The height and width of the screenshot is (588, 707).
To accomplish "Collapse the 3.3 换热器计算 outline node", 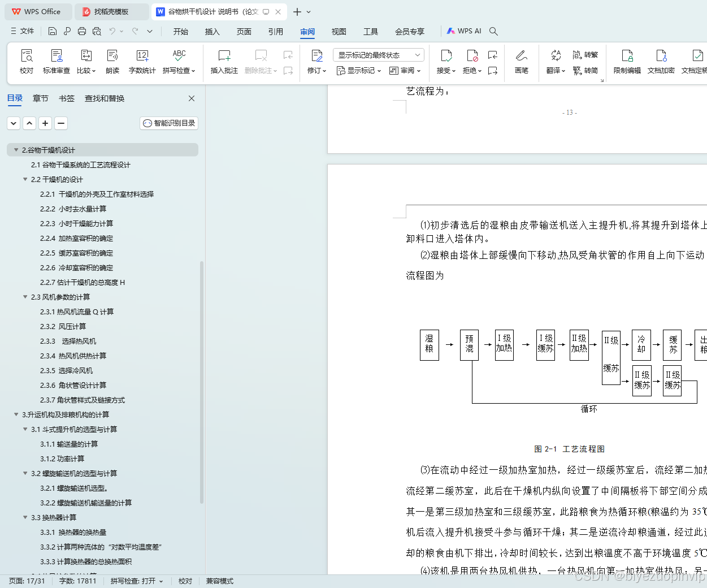I will tap(25, 517).
